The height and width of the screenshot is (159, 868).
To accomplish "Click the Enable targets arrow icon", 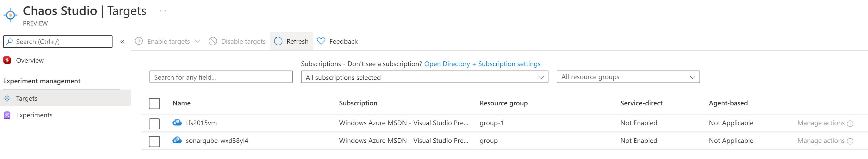I will [x=139, y=41].
